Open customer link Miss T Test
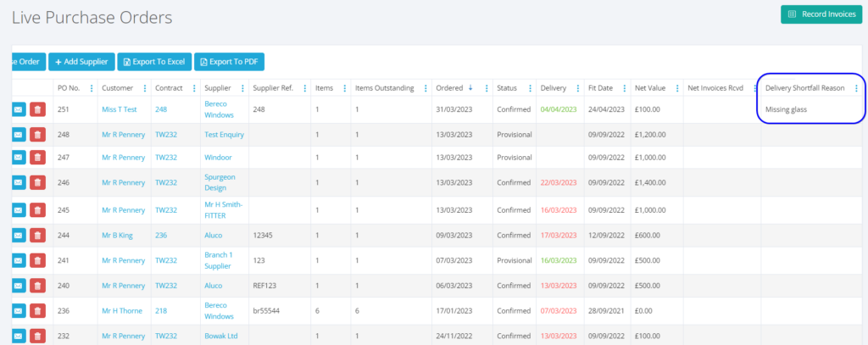868x345 pixels. [x=120, y=109]
